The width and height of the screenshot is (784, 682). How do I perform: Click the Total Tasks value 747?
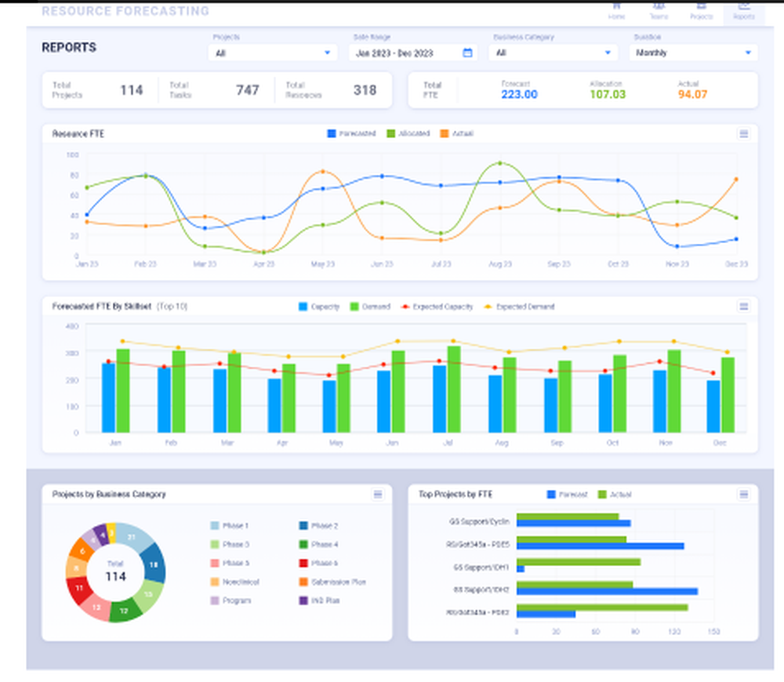248,90
